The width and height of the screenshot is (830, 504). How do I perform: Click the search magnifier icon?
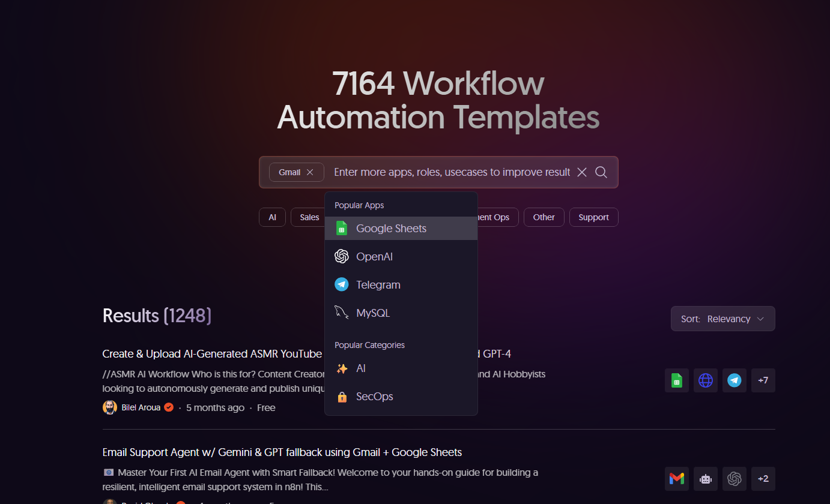(x=601, y=172)
